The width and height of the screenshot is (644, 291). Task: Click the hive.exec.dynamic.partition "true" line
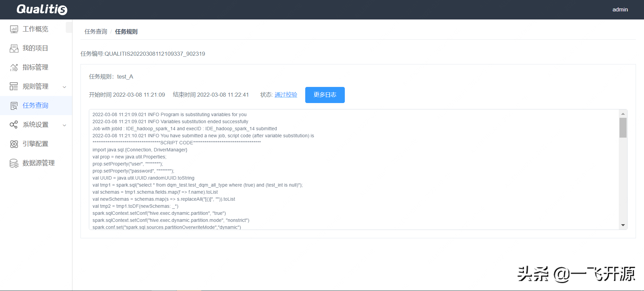[x=159, y=213]
